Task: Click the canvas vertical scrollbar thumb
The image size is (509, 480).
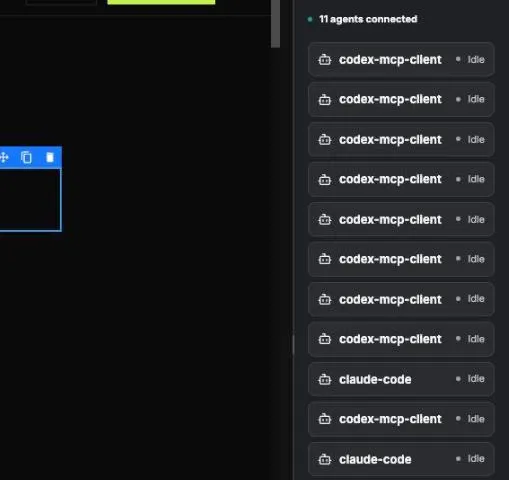Action: (x=275, y=23)
